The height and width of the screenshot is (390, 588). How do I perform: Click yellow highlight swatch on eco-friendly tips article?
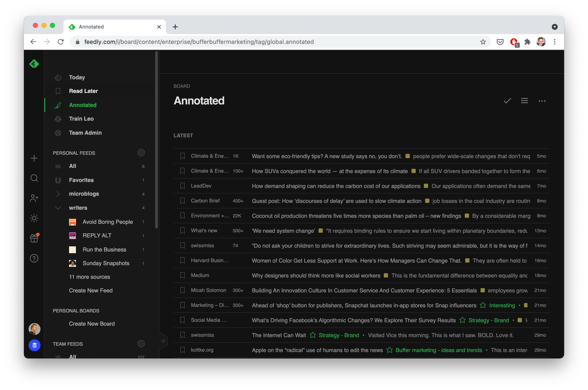[x=408, y=156]
